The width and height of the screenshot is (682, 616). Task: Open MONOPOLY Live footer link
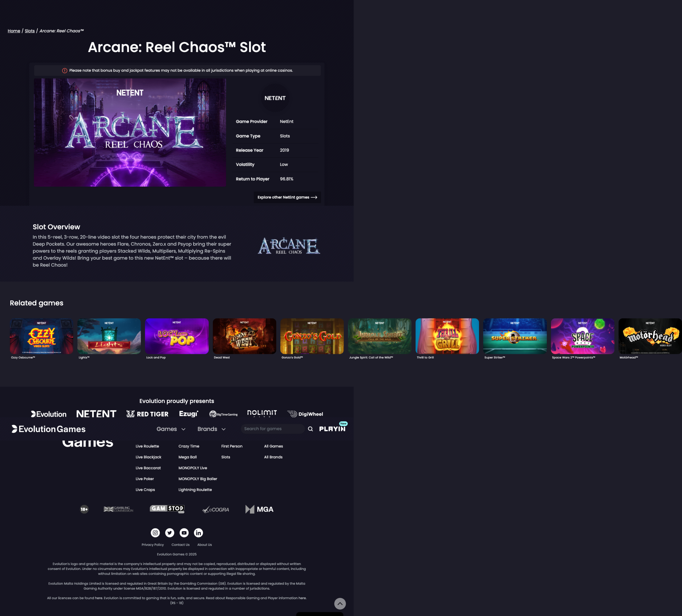click(193, 468)
